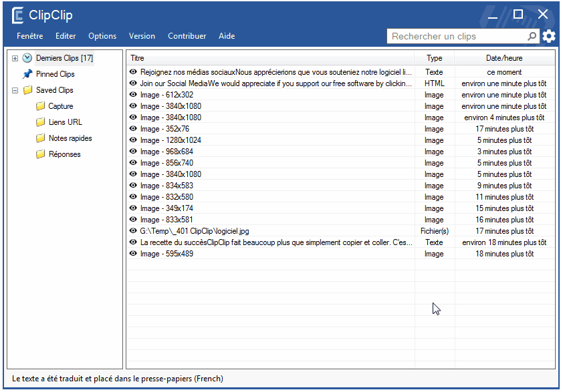Select the clip titled Image - 352x76
The width and height of the screenshot is (563, 392).
164,129
